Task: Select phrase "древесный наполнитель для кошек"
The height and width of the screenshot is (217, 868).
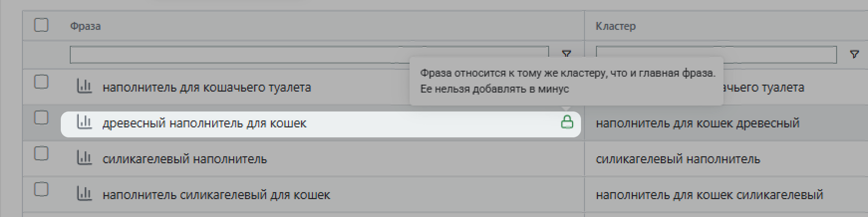Action: (204, 123)
